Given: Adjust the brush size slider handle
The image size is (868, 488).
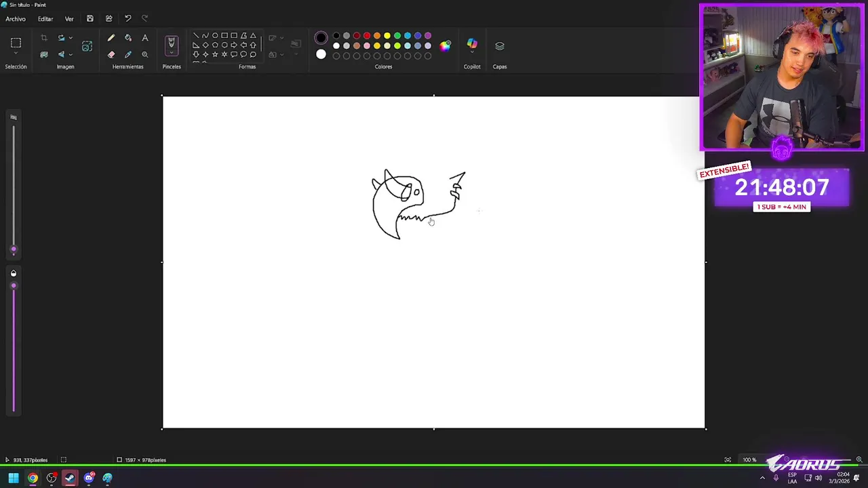Looking at the screenshot, I should coord(13,250).
